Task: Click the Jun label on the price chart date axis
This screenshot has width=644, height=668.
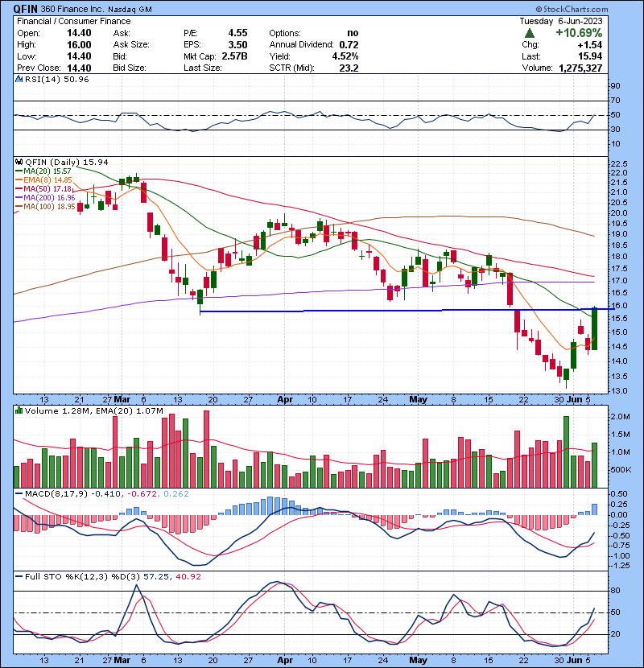Action: [574, 400]
